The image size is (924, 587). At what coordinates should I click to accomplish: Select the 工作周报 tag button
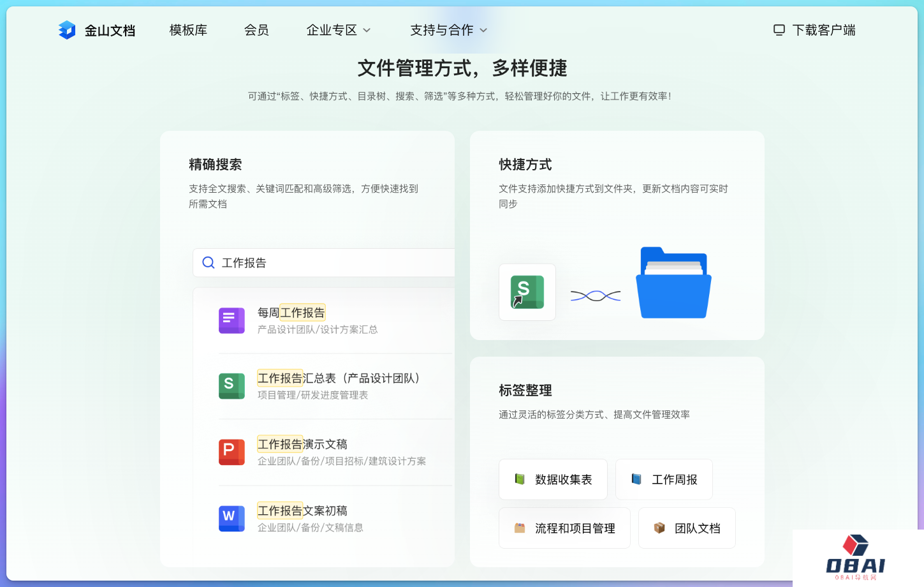[x=664, y=479]
